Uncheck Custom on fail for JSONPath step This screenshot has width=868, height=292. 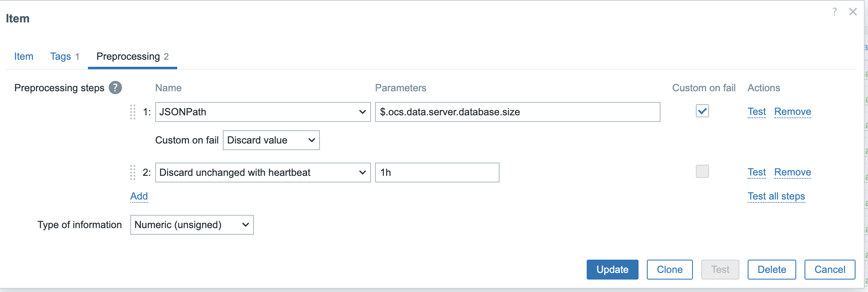[x=702, y=111]
